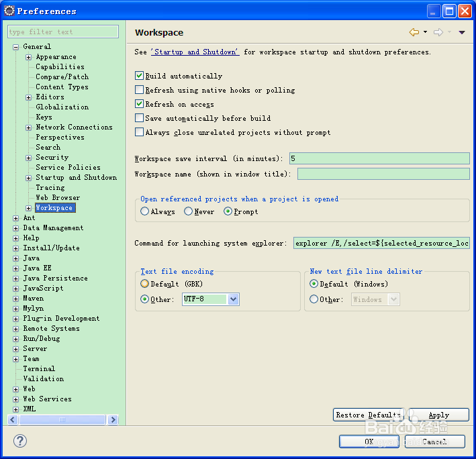Image resolution: width=476 pixels, height=459 pixels.
Task: Select the Never radio button
Action: [188, 211]
